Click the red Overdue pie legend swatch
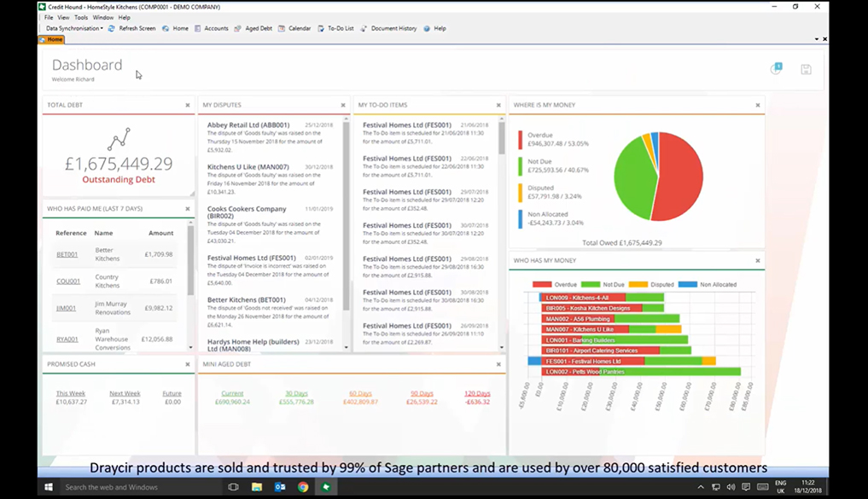868x499 pixels. click(521, 139)
